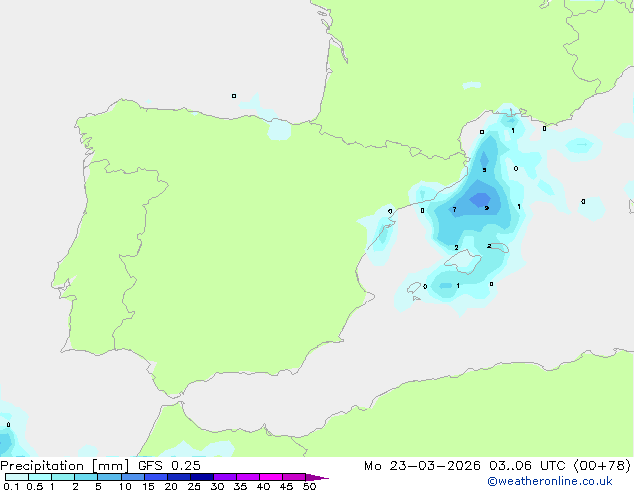634x490 pixels.
Task: Click the '0.1' legend scale label
Action: [11, 486]
